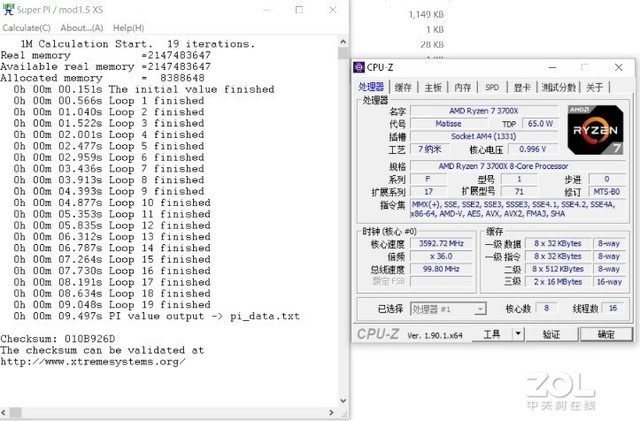Screen dimensions: 640x421
Task: Click the Super PI horizontal scroll right arrow
Action: coord(331,412)
